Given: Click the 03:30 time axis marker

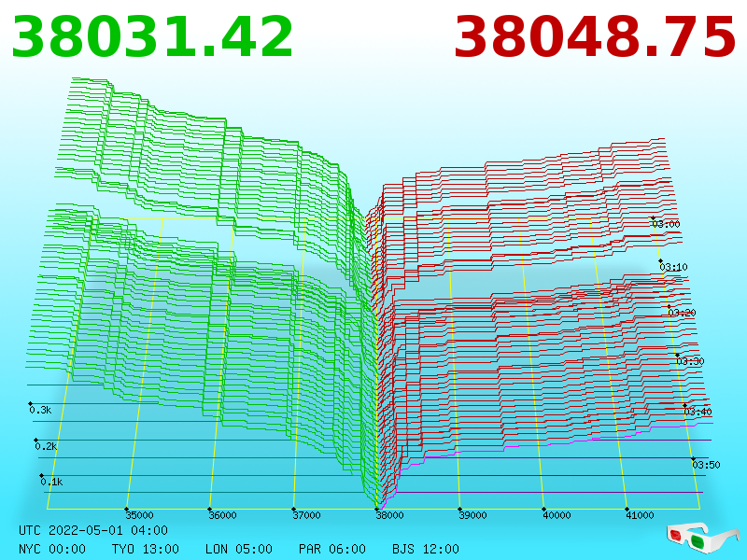Looking at the screenshot, I should [690, 361].
